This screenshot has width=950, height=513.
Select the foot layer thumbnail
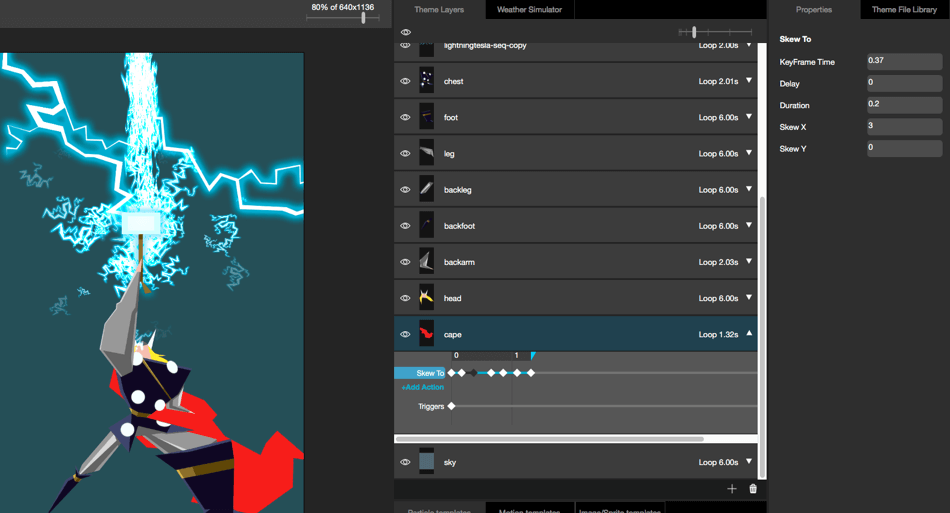[427, 117]
